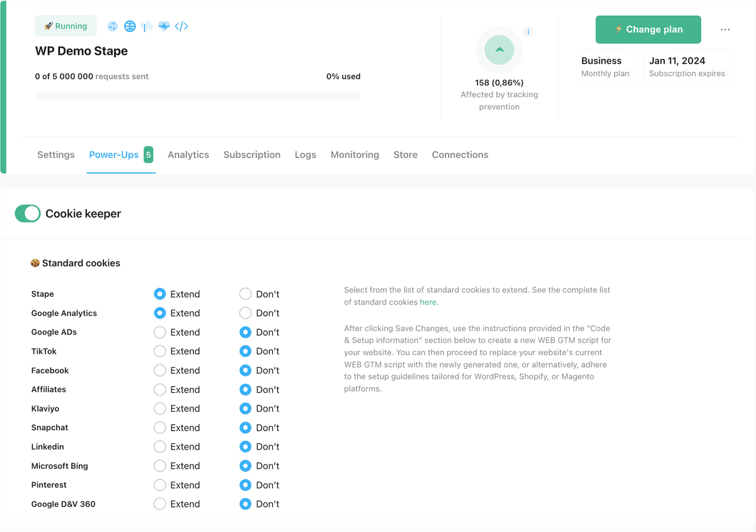Click the Change plan button
The height and width of the screenshot is (532, 756).
648,30
